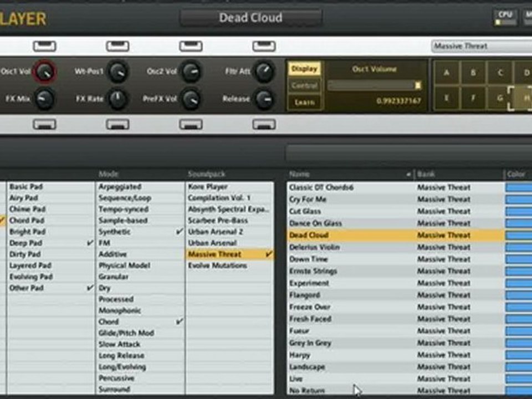Toggle button below FX Rate knob
This screenshot has height=399, width=532.
point(117,125)
